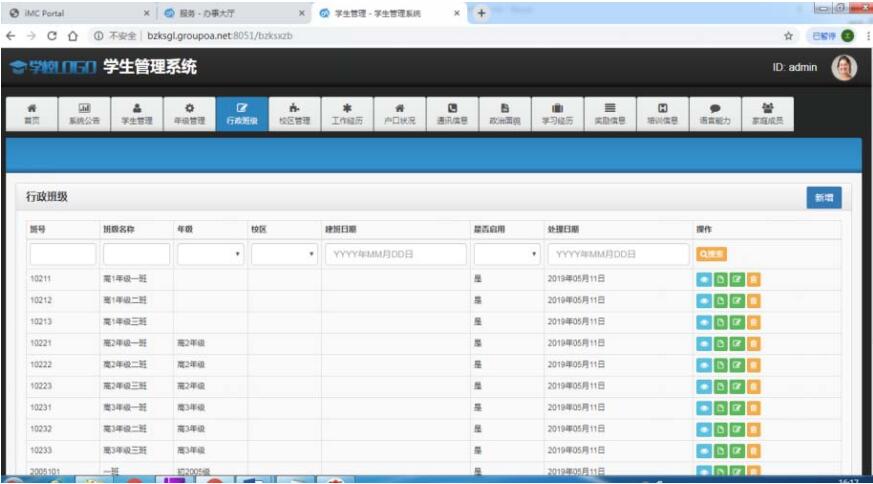
Task: Open the 首页 home navigation icon
Action: [x=32, y=114]
